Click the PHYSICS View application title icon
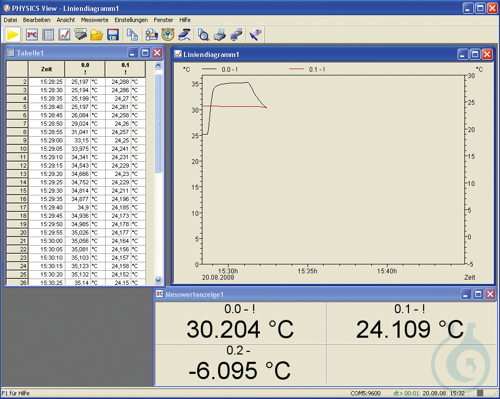The height and width of the screenshot is (399, 500). pos(7,8)
